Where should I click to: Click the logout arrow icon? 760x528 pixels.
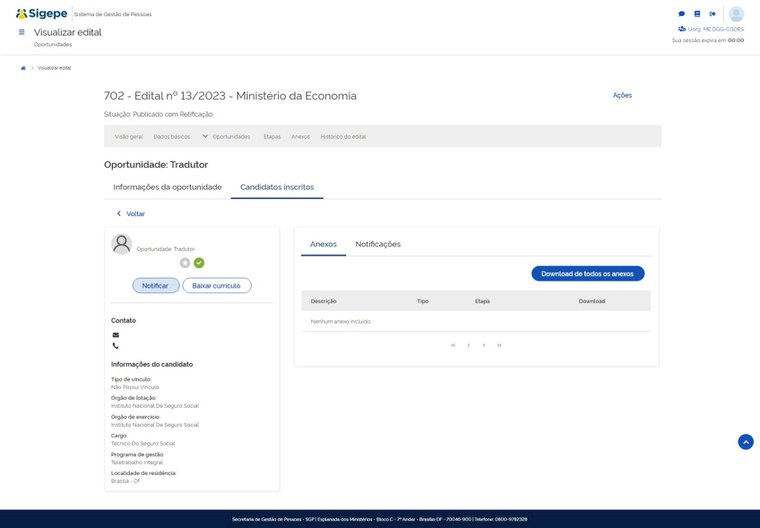pos(712,14)
